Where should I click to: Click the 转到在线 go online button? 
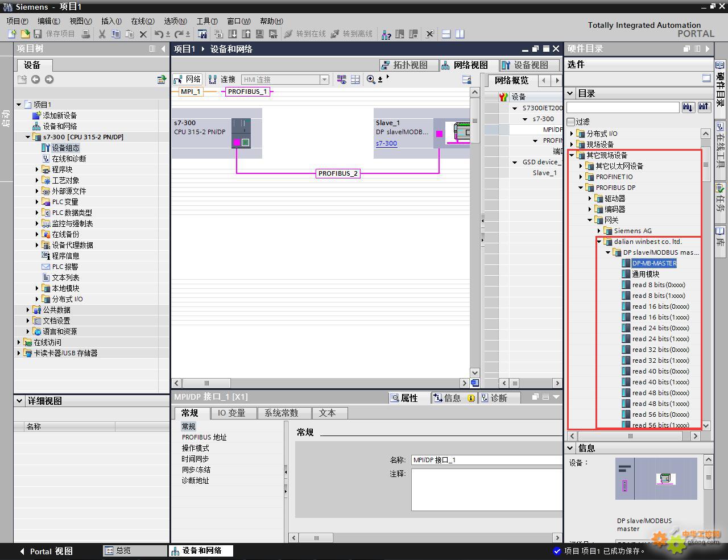pyautogui.click(x=305, y=34)
